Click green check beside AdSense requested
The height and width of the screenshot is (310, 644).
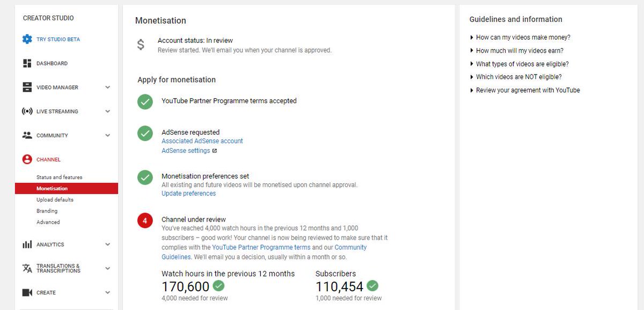tap(145, 134)
